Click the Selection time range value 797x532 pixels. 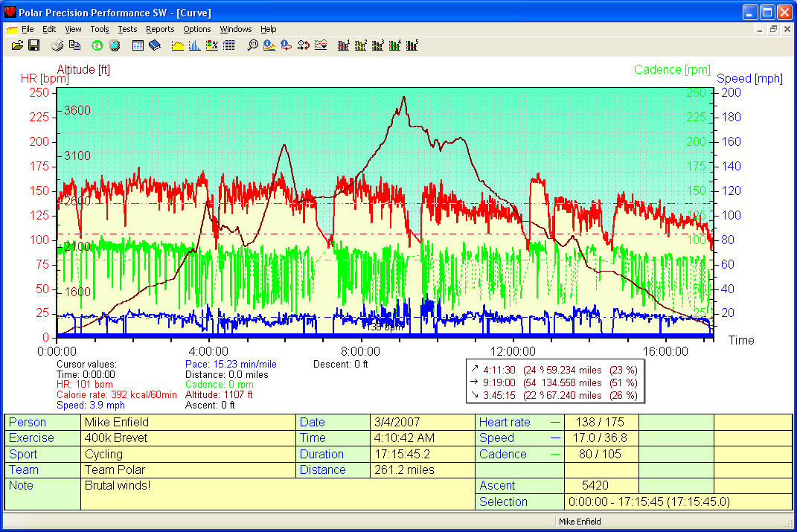coord(647,502)
